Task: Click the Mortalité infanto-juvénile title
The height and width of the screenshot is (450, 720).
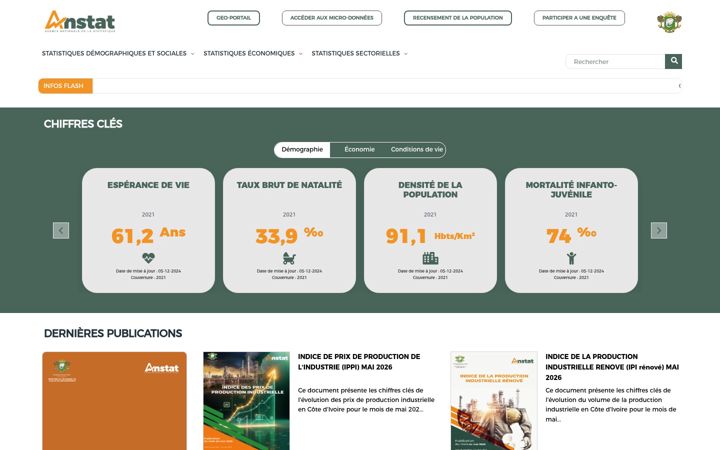Action: click(571, 190)
